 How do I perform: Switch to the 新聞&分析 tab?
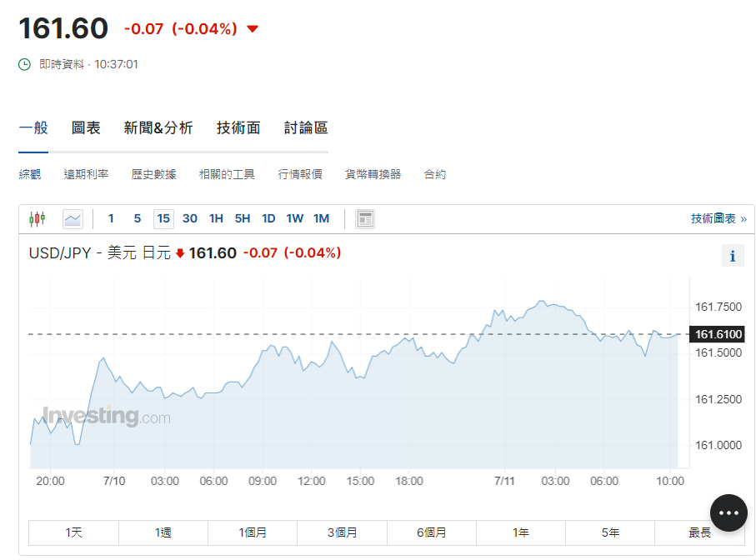[x=158, y=127]
